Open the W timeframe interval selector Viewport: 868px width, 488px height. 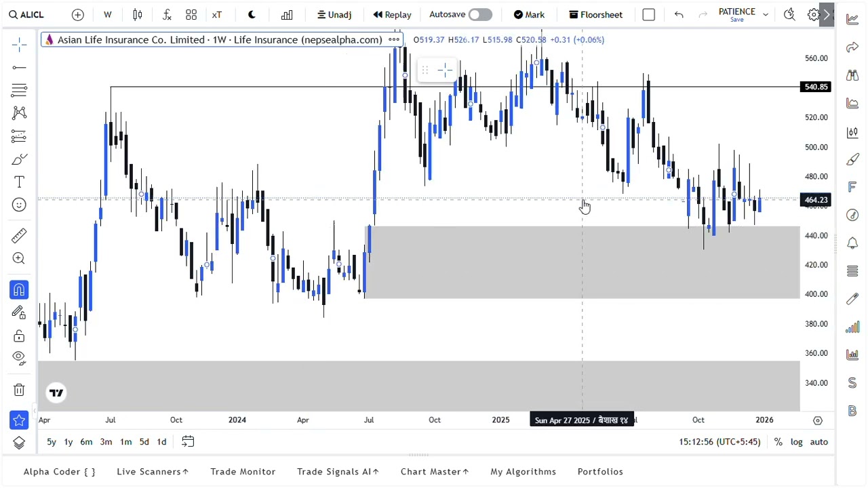tap(107, 14)
